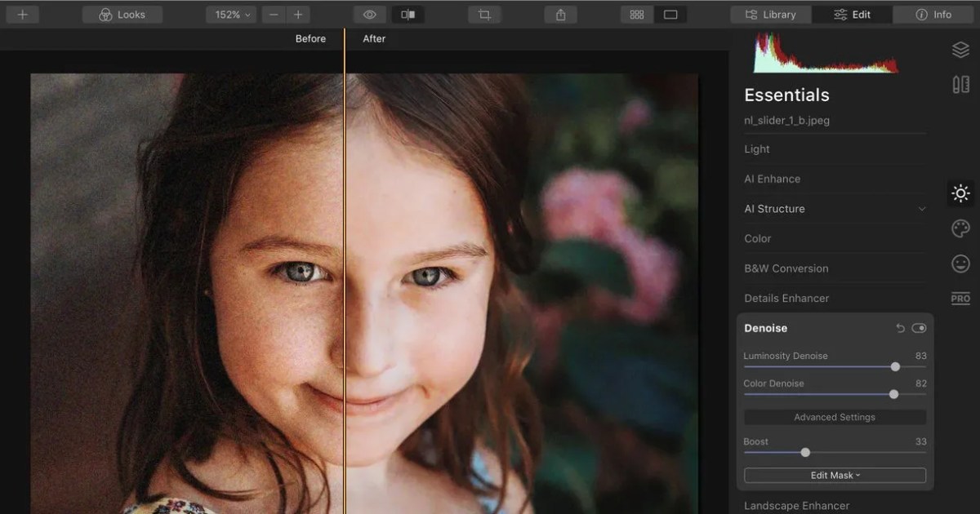The height and width of the screenshot is (514, 980).
Task: Open the Layers panel in the sidebar
Action: tap(960, 50)
